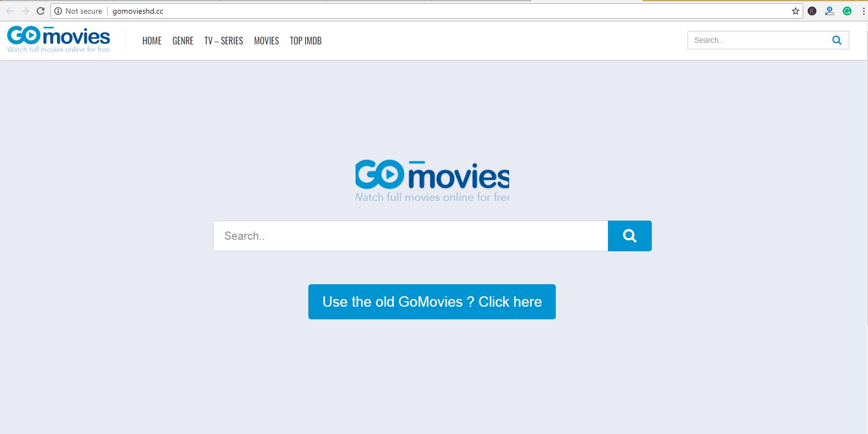Open the site info icon next to Not secure
Viewport: 868px width, 434px height.
58,11
